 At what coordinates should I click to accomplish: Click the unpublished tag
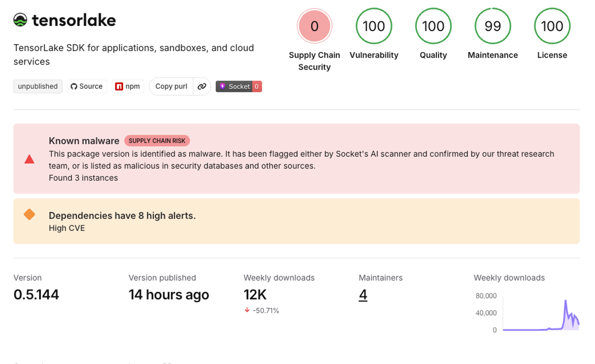[x=38, y=86]
